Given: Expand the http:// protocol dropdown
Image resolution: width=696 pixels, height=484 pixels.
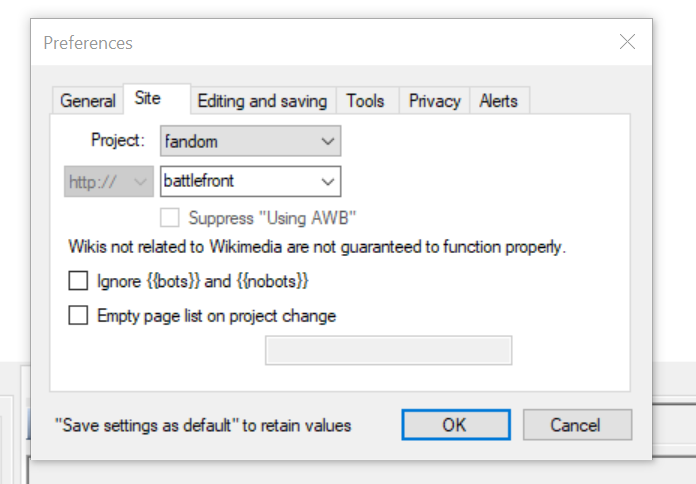Looking at the screenshot, I should click(x=109, y=182).
